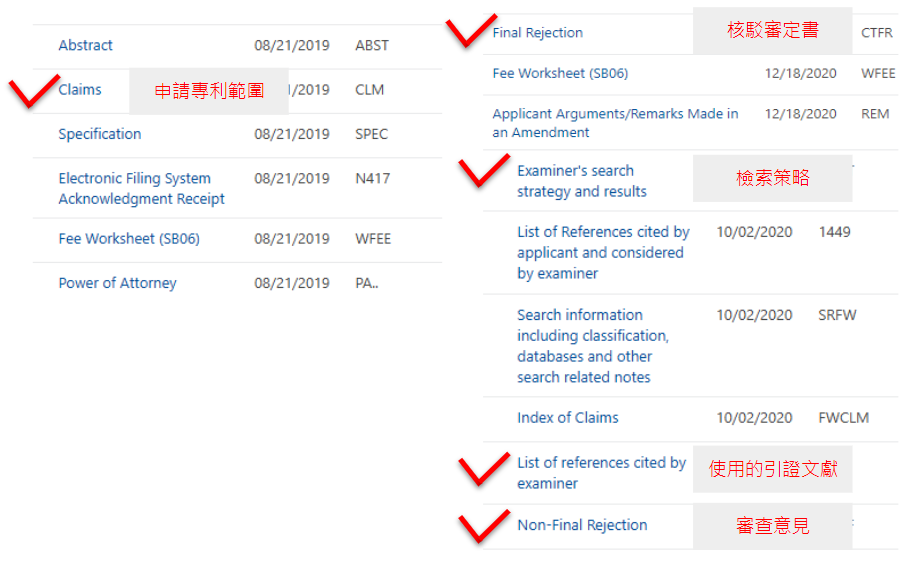Open List of References cited by applicant
This screenshot has height=564, width=901.
(x=603, y=252)
